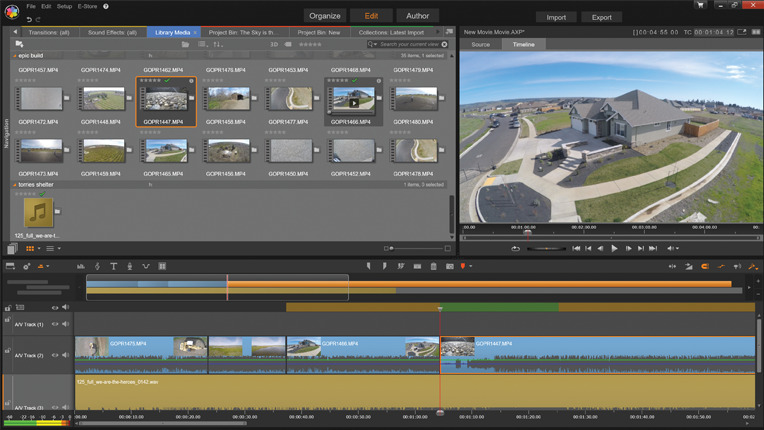The height and width of the screenshot is (430, 764).
Task: Open the help question mark icon
Action: (x=106, y=6)
